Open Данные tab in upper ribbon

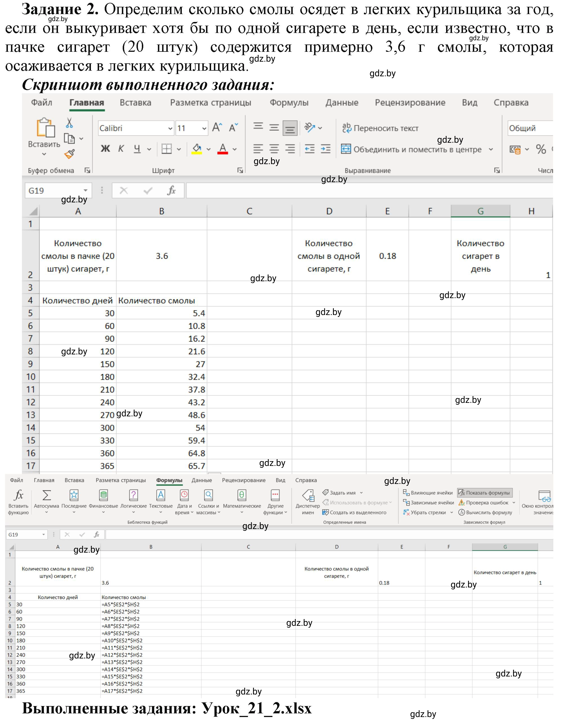[342, 103]
